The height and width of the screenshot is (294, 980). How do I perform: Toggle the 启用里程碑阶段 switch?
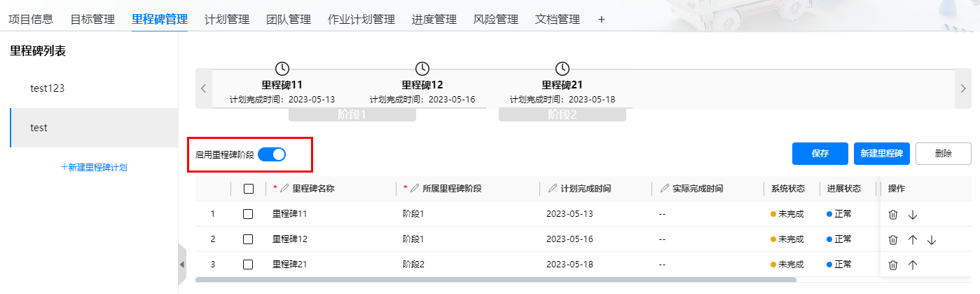(272, 154)
